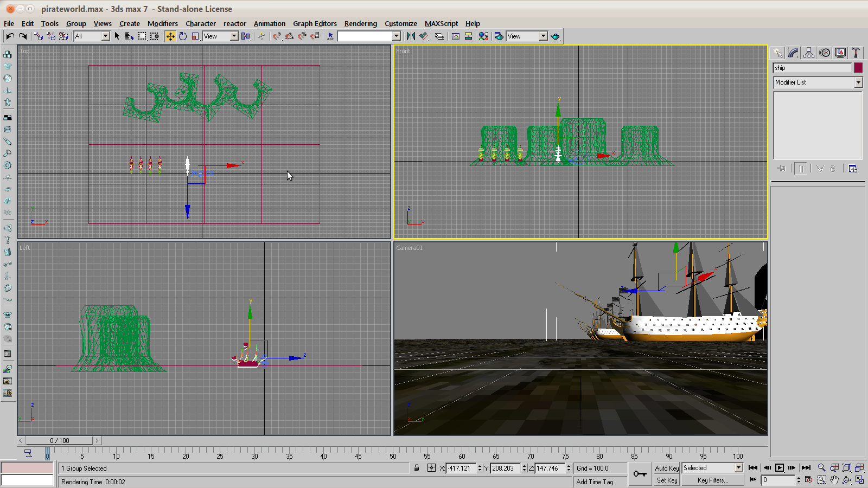This screenshot has width=868, height=488.
Task: Switch to the Motion panel icon
Action: click(x=825, y=53)
